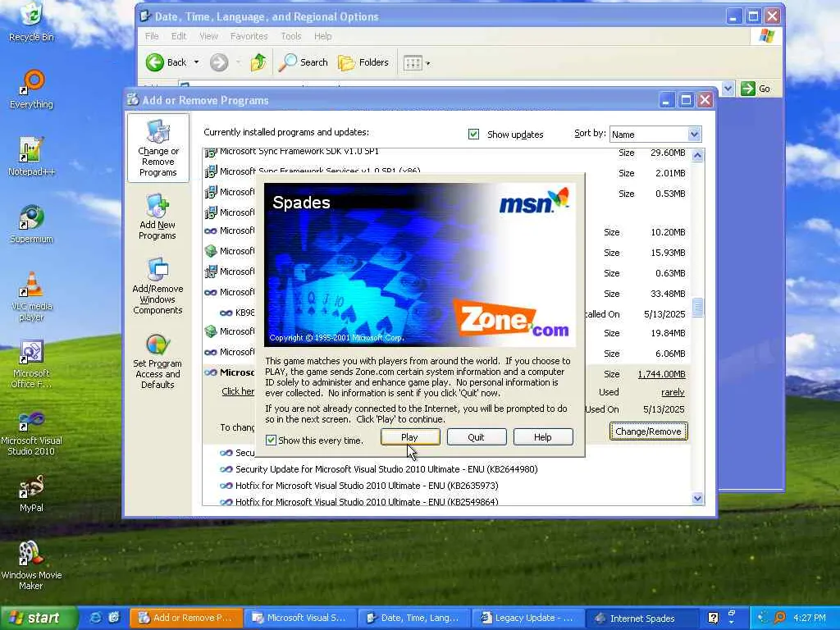Click Help in the Spades dialog

click(543, 437)
